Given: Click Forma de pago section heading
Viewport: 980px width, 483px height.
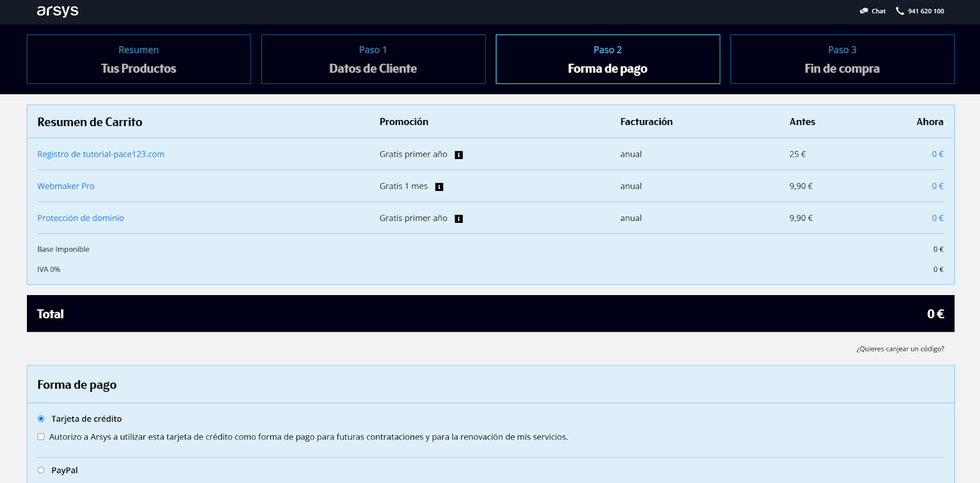Looking at the screenshot, I should [77, 385].
